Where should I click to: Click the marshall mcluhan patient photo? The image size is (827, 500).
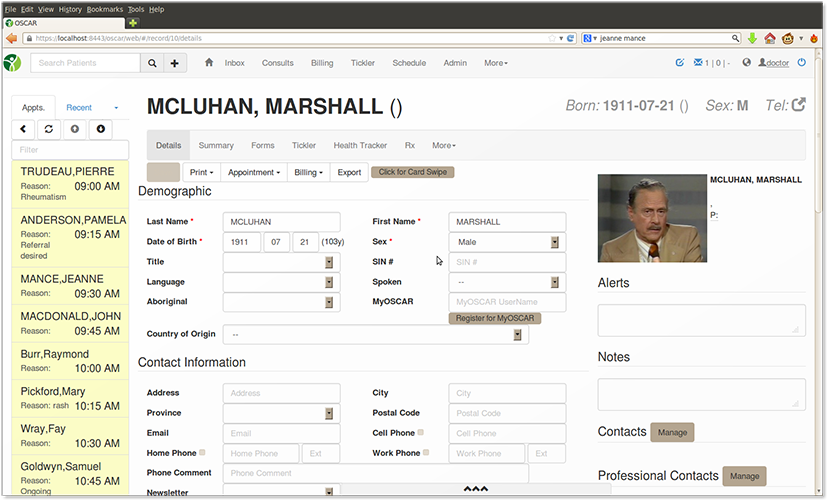click(652, 218)
